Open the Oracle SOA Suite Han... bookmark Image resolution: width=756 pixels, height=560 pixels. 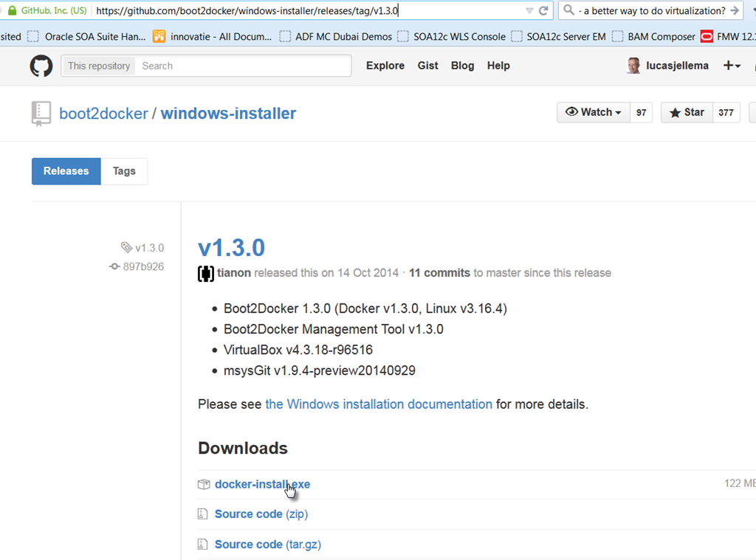87,37
